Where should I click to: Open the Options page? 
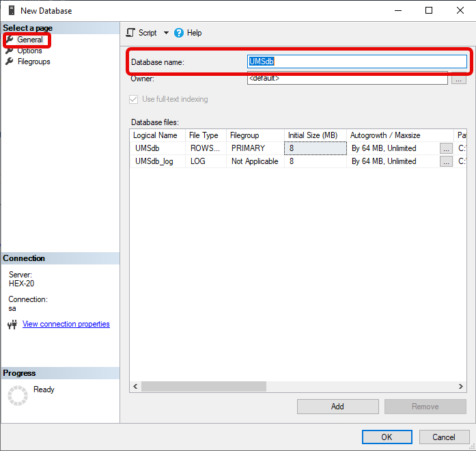coord(29,51)
